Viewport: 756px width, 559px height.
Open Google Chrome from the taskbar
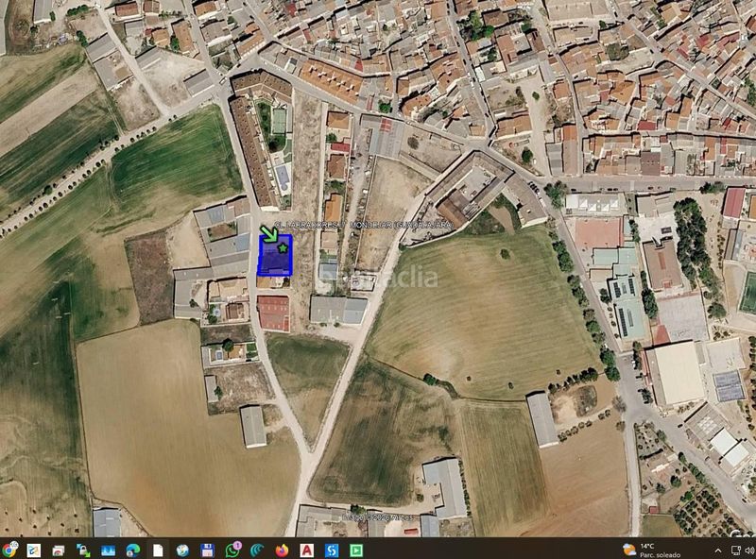coord(9,550)
